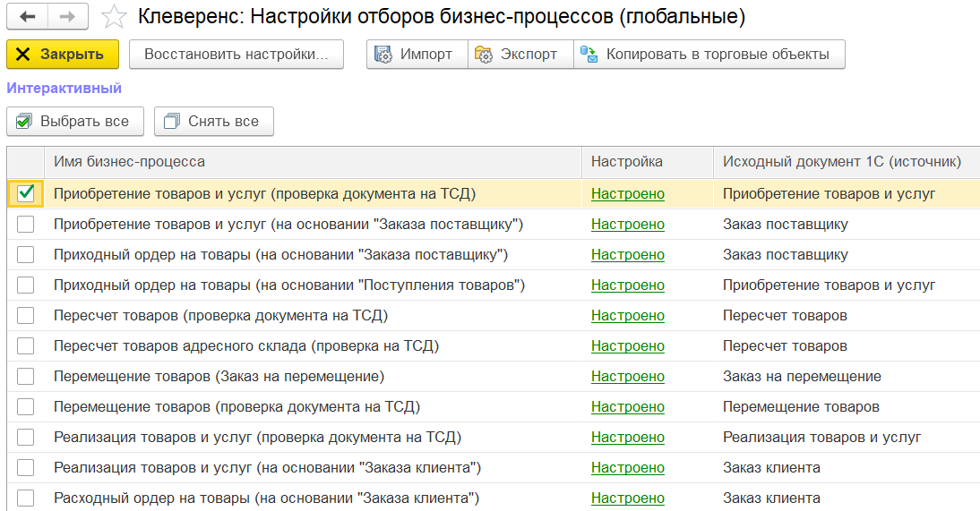Open Настроено link for Приобретение на основании "Заказа поставщику"

tap(627, 225)
